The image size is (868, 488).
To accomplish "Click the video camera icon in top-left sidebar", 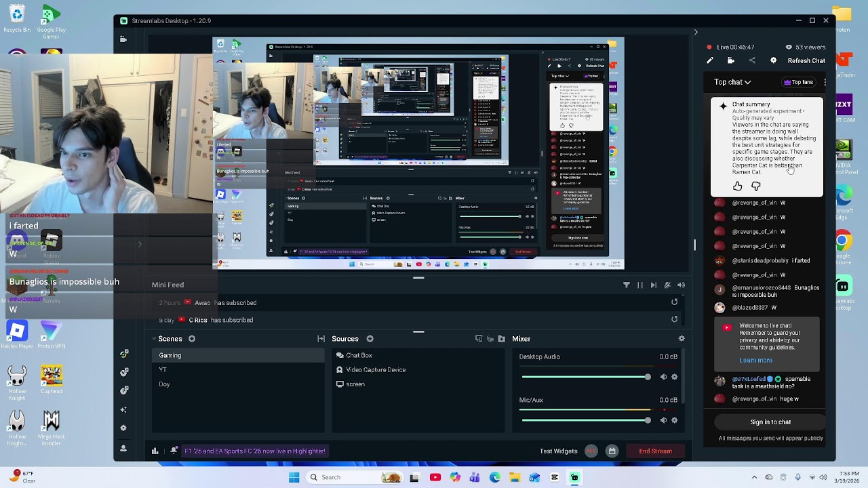I will [123, 39].
